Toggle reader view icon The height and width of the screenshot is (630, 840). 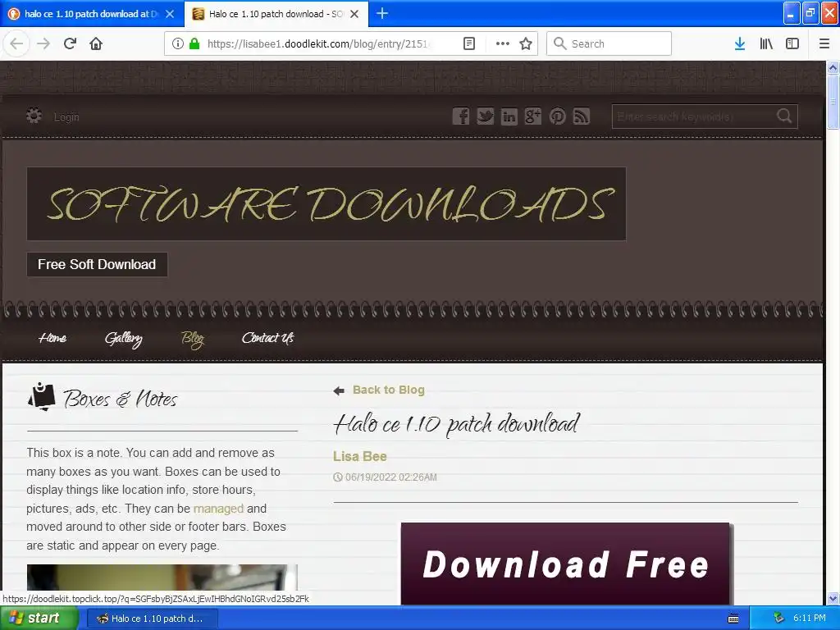468,43
